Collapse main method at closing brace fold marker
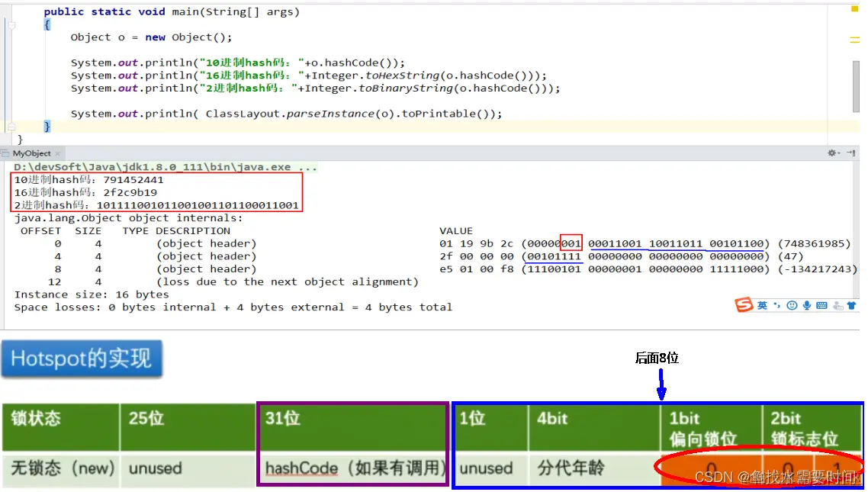This screenshot has width=868, height=492. point(11,127)
